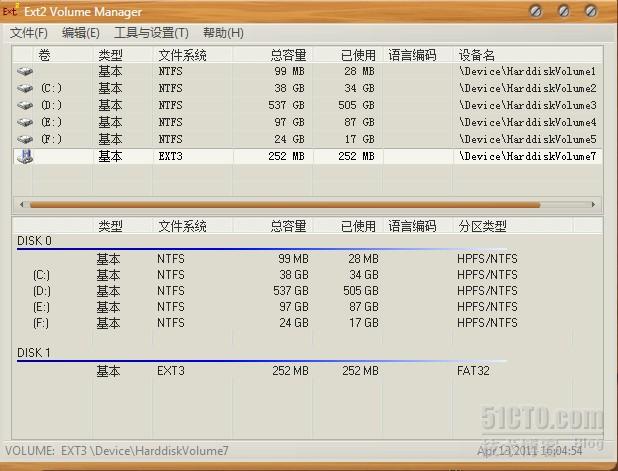Click the Ext2 app icon in title bar

point(10,11)
